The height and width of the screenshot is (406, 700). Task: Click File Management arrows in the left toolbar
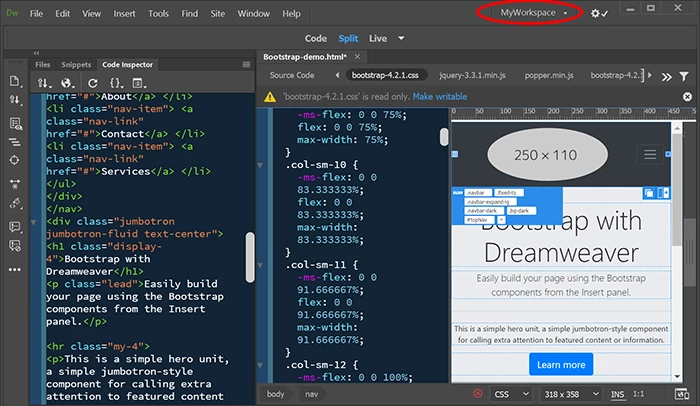(x=15, y=100)
